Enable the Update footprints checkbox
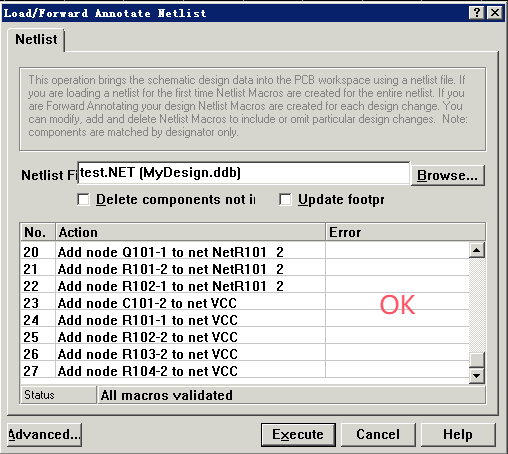 (x=285, y=199)
